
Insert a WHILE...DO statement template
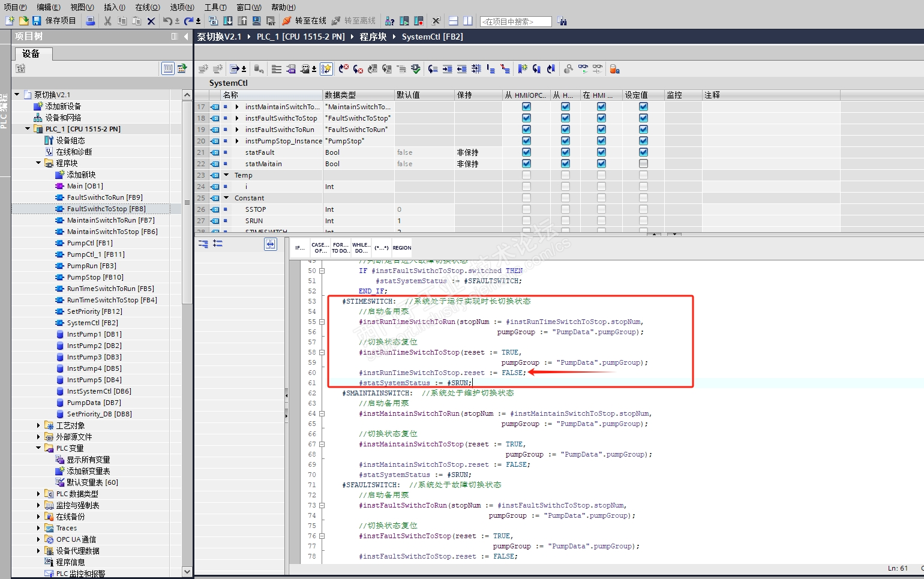(x=361, y=248)
